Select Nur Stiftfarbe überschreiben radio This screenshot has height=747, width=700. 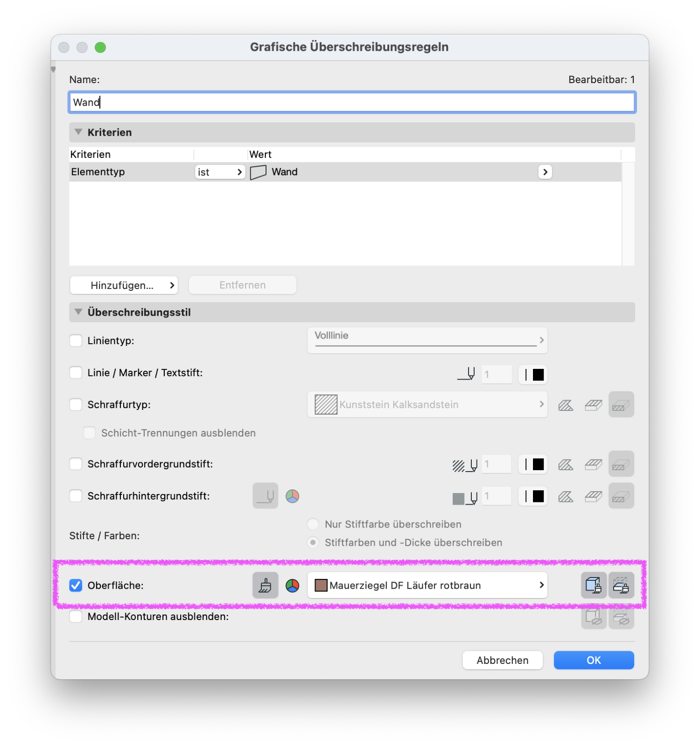[x=313, y=524]
